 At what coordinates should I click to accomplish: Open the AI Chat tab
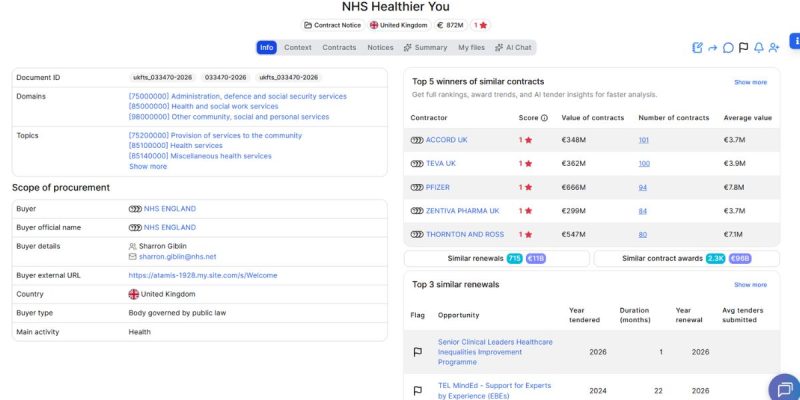tap(513, 47)
